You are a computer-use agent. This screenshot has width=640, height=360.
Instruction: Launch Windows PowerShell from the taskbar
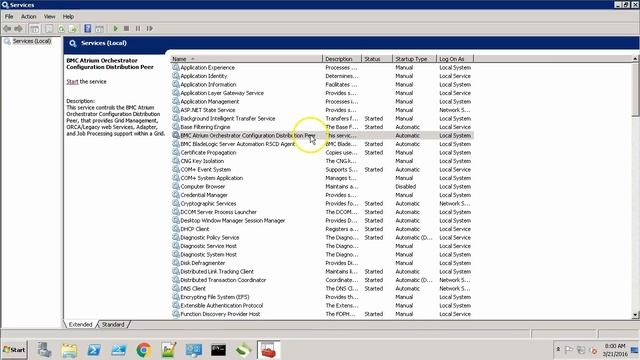click(x=94, y=350)
